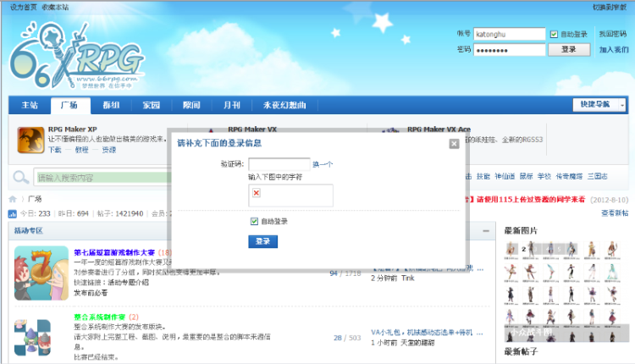Click hot search tag 技能

pos(483,176)
